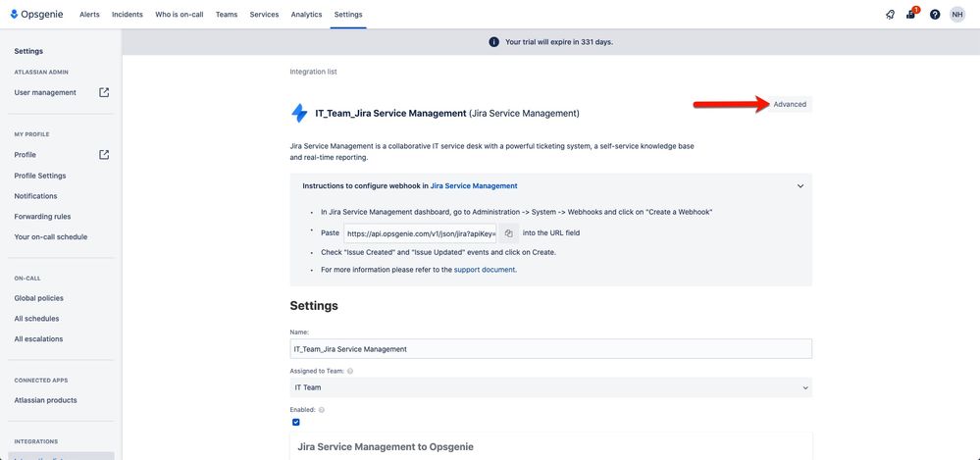Open All schedules in sidebar
The width and height of the screenshot is (980, 460).
tap(36, 319)
